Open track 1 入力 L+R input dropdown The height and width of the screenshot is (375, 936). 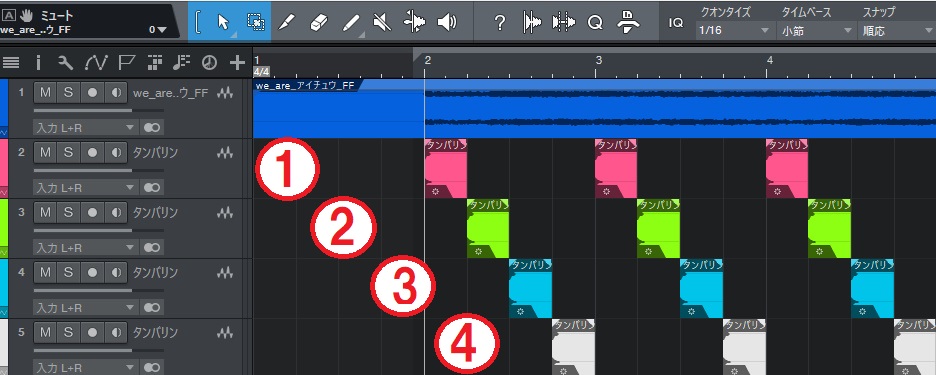85,128
